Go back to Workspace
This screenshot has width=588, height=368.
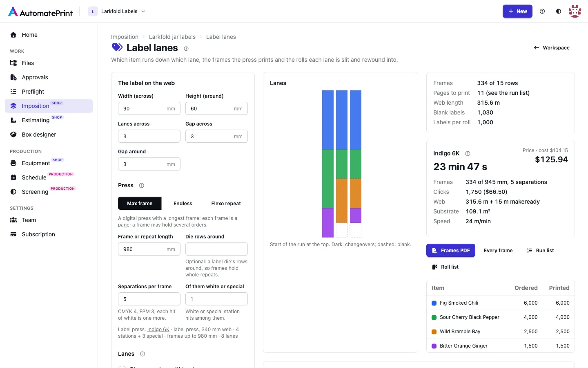551,48
